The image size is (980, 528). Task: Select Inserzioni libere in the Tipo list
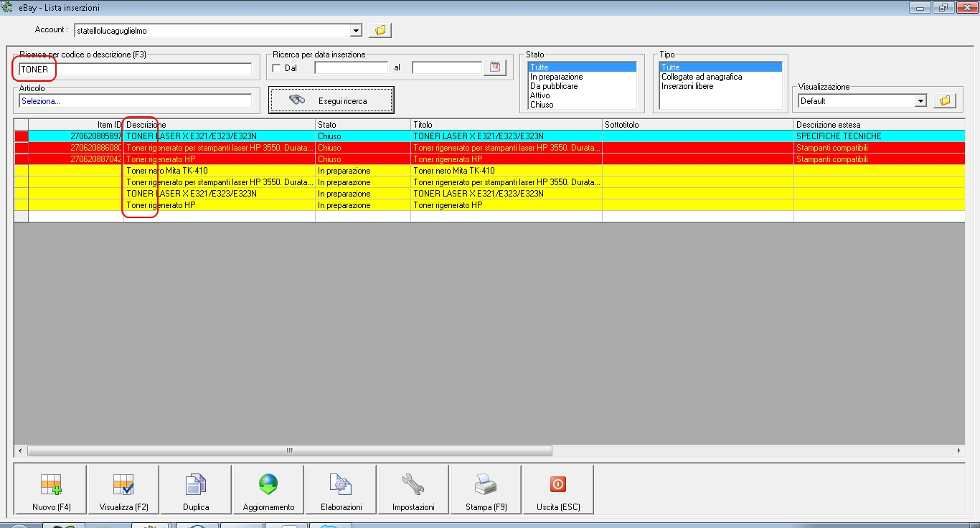721,86
